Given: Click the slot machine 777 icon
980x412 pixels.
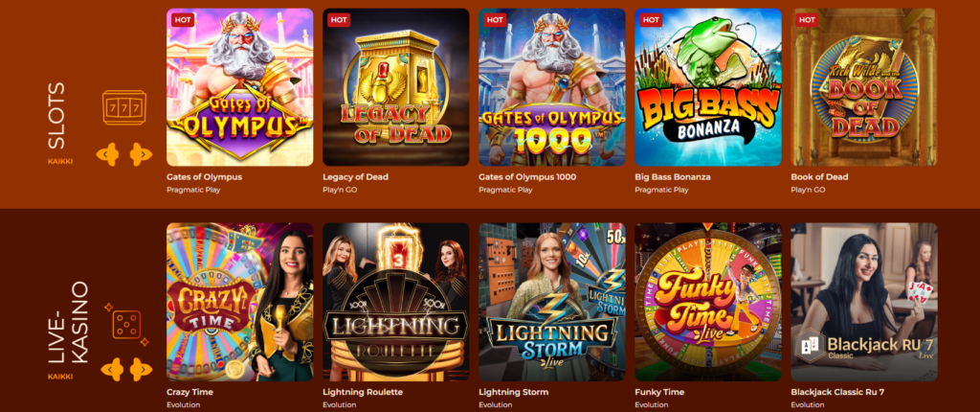Looking at the screenshot, I should pyautogui.click(x=123, y=107).
